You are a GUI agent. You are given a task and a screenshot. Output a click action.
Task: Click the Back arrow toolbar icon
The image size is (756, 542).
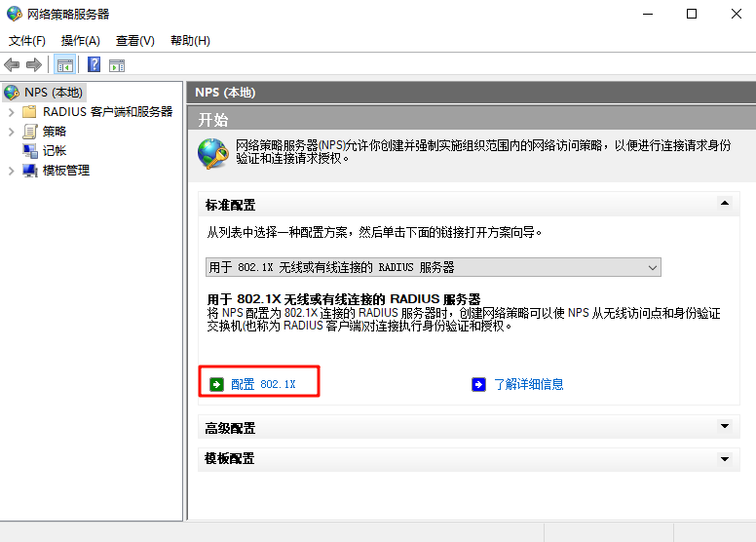tap(12, 65)
